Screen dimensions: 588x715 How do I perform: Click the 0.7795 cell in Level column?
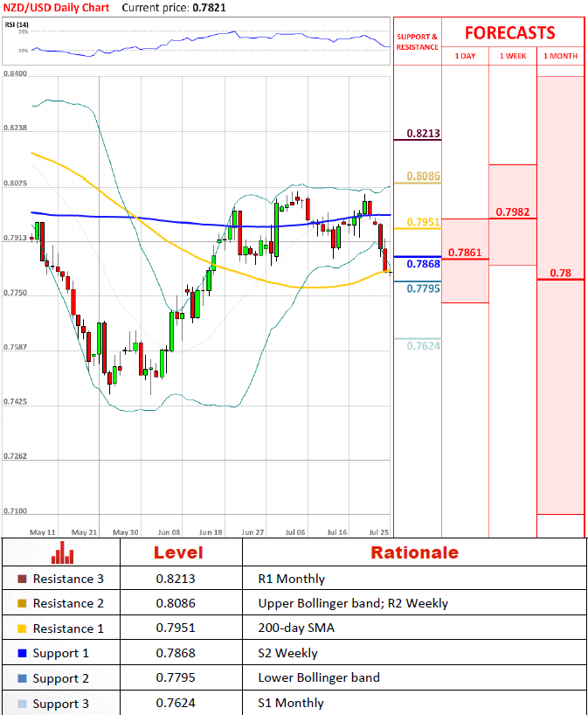pyautogui.click(x=176, y=677)
